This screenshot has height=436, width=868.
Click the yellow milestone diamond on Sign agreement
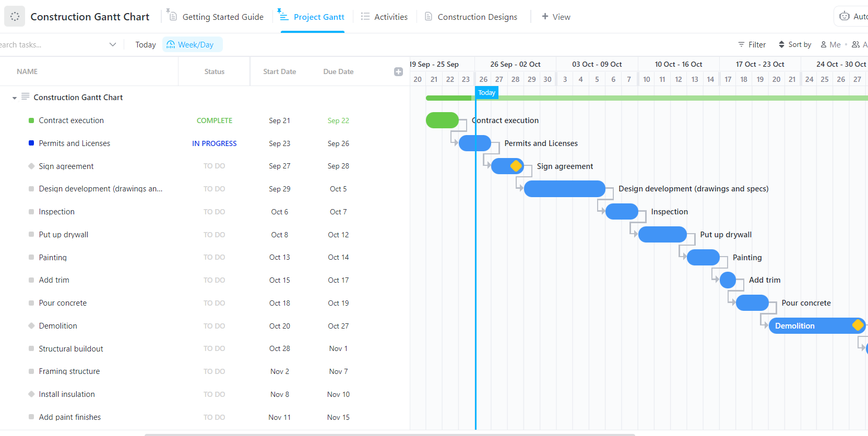click(x=516, y=166)
